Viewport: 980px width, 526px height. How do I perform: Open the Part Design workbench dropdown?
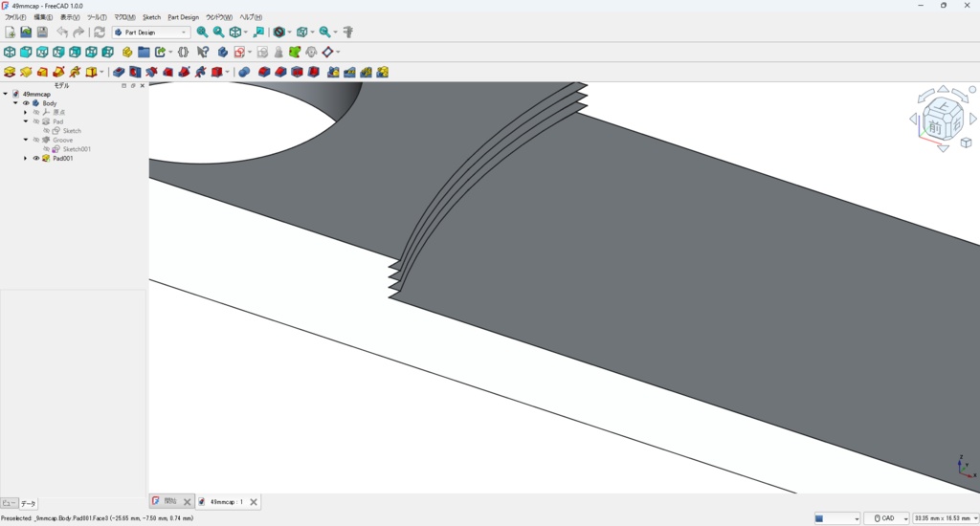click(x=150, y=32)
